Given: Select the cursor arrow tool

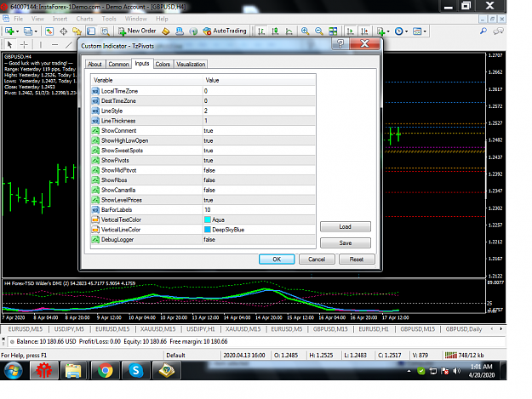Looking at the screenshot, I should tap(9, 44).
